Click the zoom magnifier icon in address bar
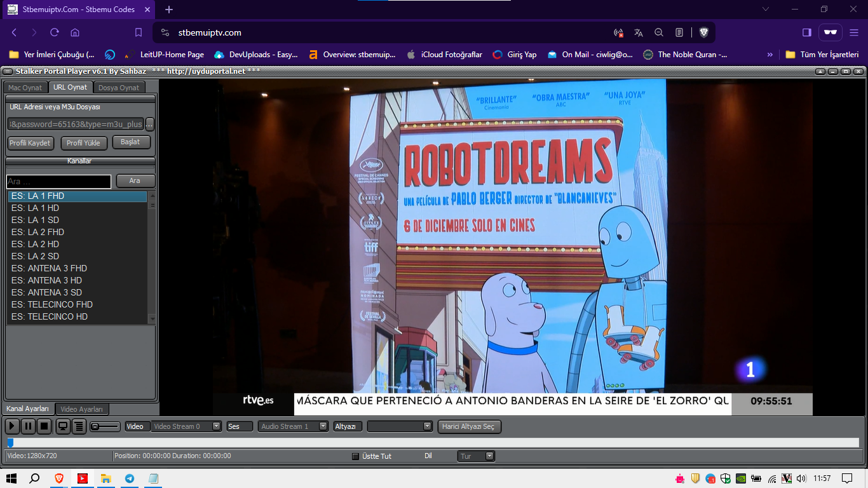 click(659, 32)
